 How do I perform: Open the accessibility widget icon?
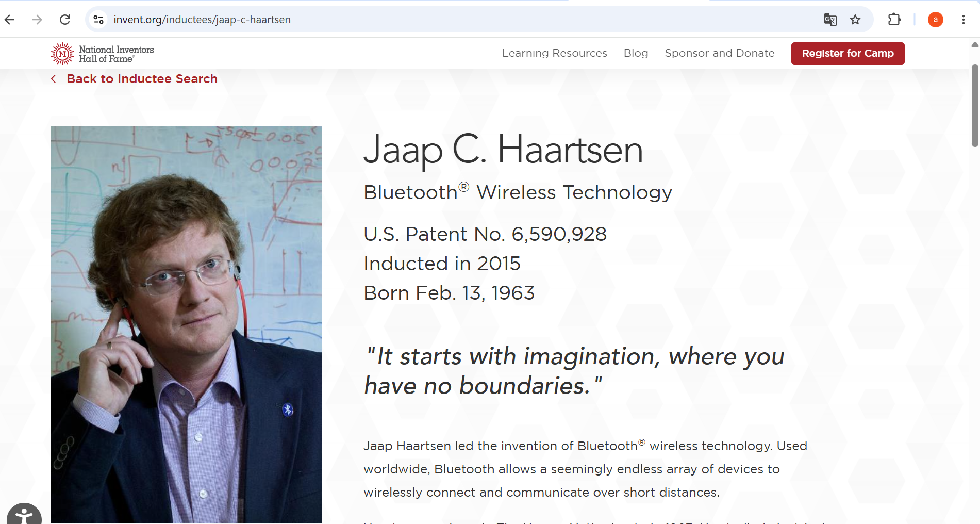[24, 515]
